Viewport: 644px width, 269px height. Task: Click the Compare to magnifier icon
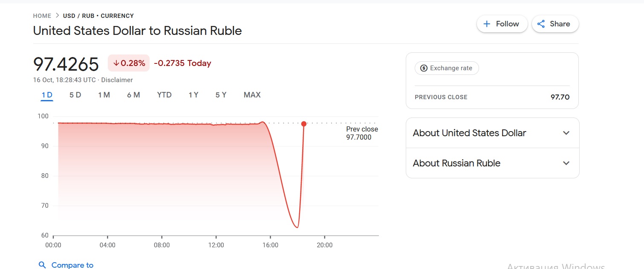(x=42, y=265)
